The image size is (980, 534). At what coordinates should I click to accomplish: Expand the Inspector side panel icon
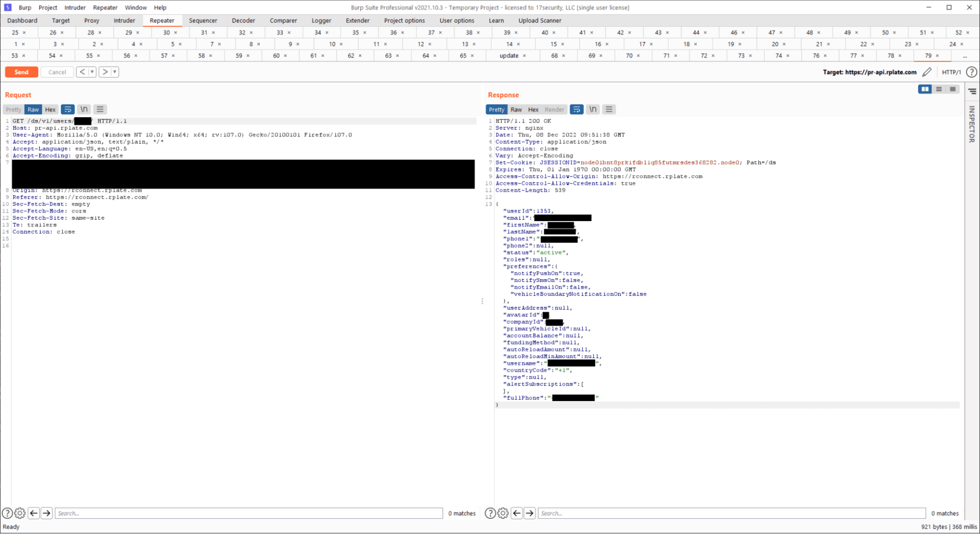pyautogui.click(x=972, y=92)
